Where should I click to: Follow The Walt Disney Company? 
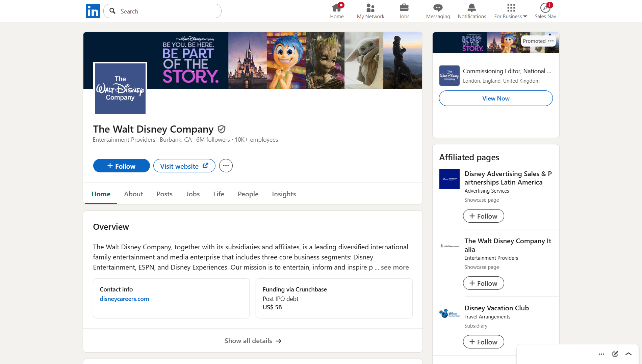pos(121,166)
